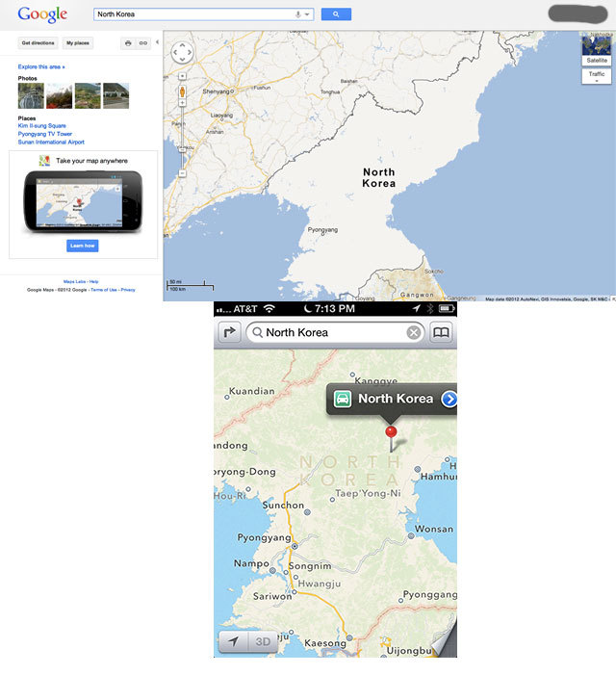Click the Pyongyang label on Google map
Image resolution: width=616 pixels, height=675 pixels.
point(322,230)
